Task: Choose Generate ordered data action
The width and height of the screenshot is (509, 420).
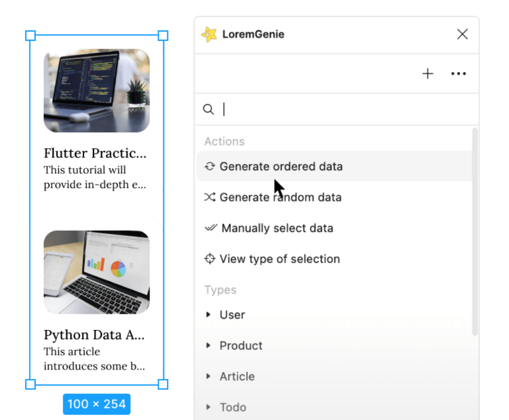Action: pyautogui.click(x=334, y=166)
